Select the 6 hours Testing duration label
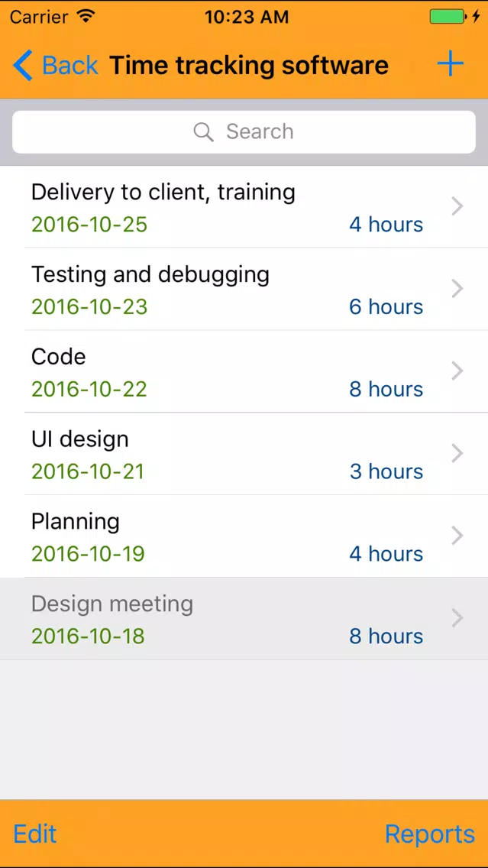488x868 pixels. point(386,306)
